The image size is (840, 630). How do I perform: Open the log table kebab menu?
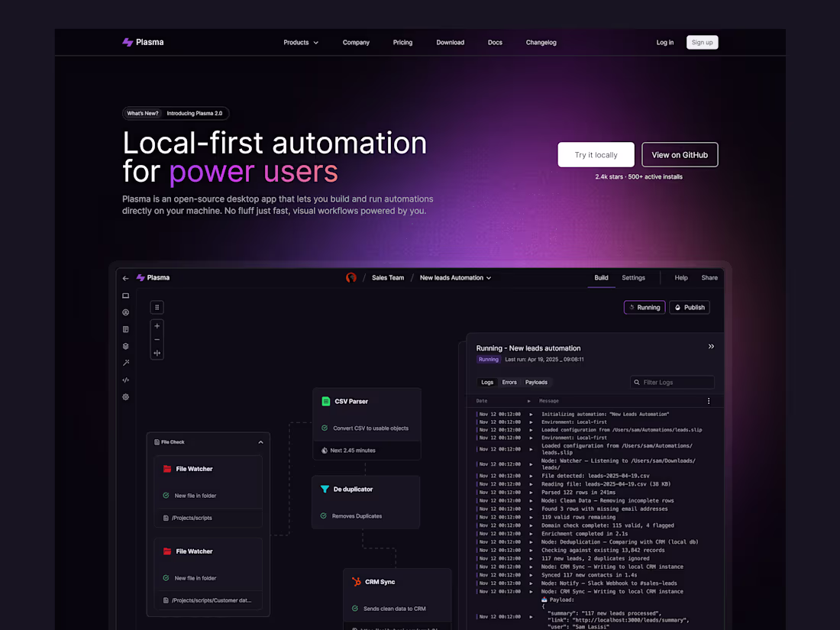[x=708, y=400]
